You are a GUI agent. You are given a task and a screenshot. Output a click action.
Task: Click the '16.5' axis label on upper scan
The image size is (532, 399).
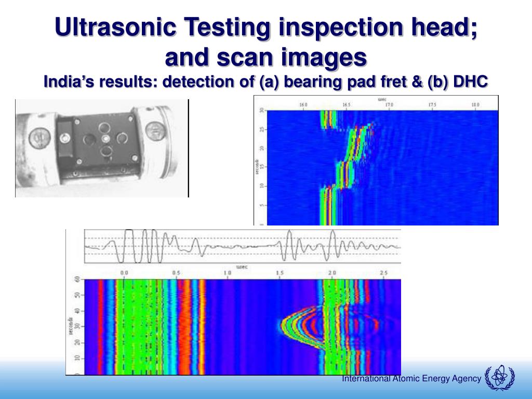pyautogui.click(x=346, y=105)
